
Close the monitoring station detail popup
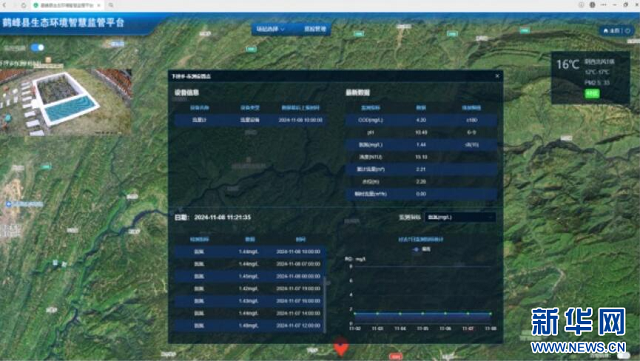coord(497,76)
